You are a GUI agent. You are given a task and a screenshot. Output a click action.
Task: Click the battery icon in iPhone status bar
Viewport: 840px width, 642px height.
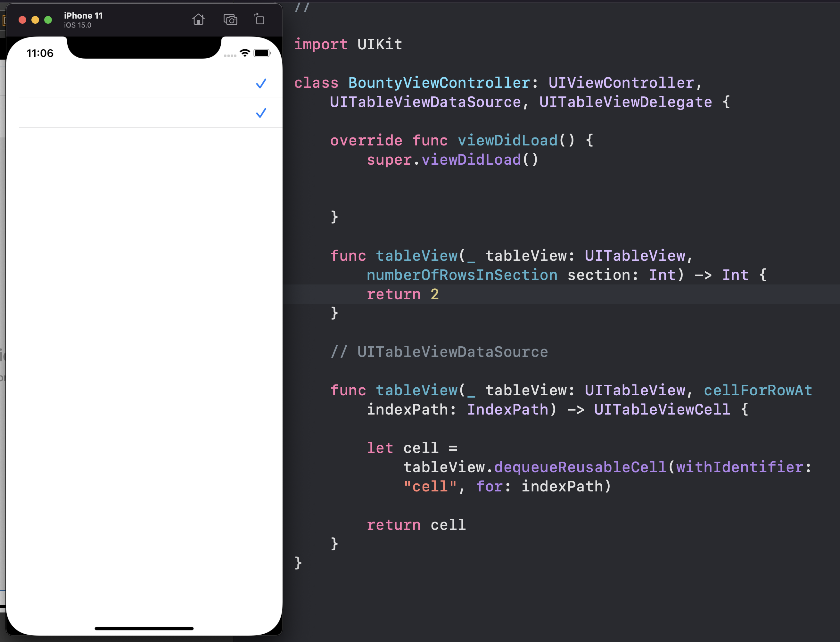click(x=262, y=53)
